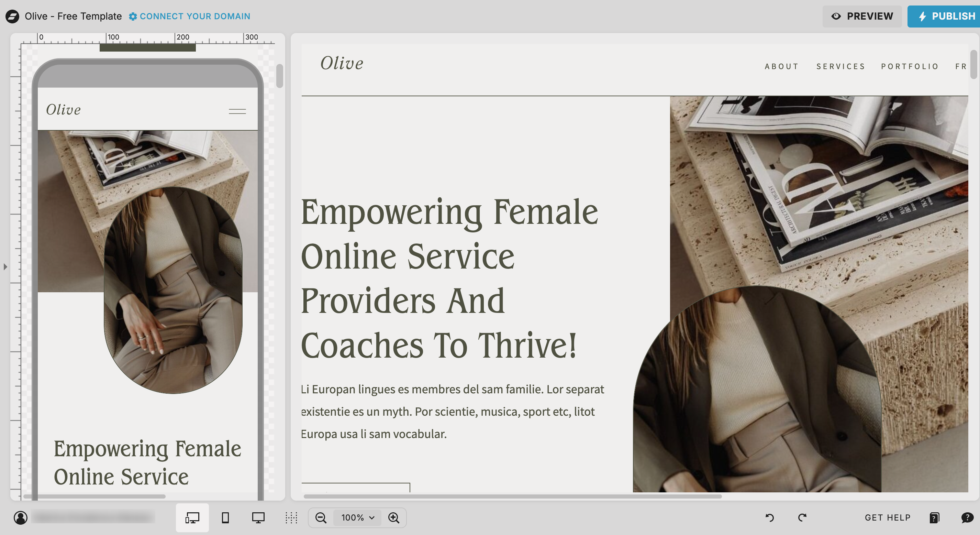The image size is (980, 535).
Task: Zoom in with magnifier plus
Action: (394, 517)
